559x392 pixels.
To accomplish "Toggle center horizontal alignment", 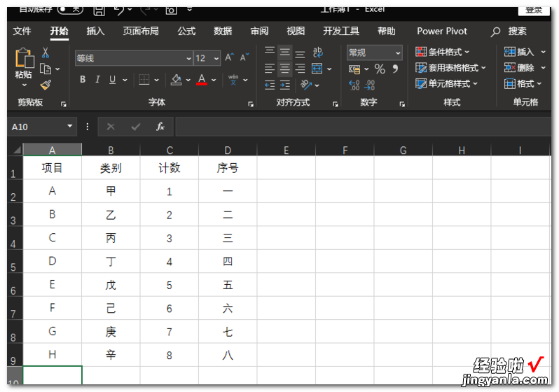I will coord(285,68).
